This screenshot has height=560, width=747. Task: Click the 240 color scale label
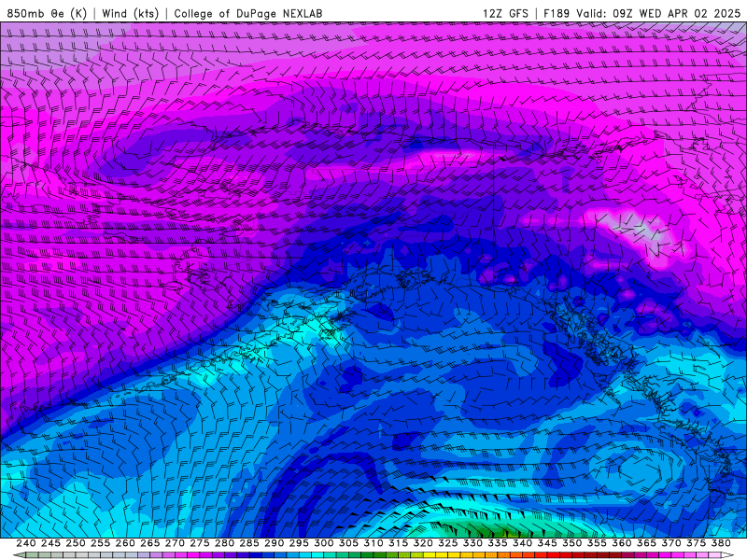click(26, 543)
